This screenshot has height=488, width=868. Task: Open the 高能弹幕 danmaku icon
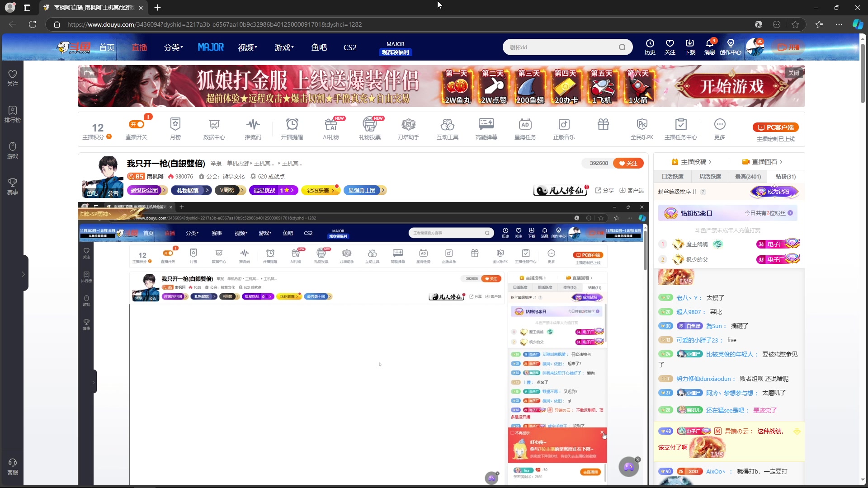(486, 128)
